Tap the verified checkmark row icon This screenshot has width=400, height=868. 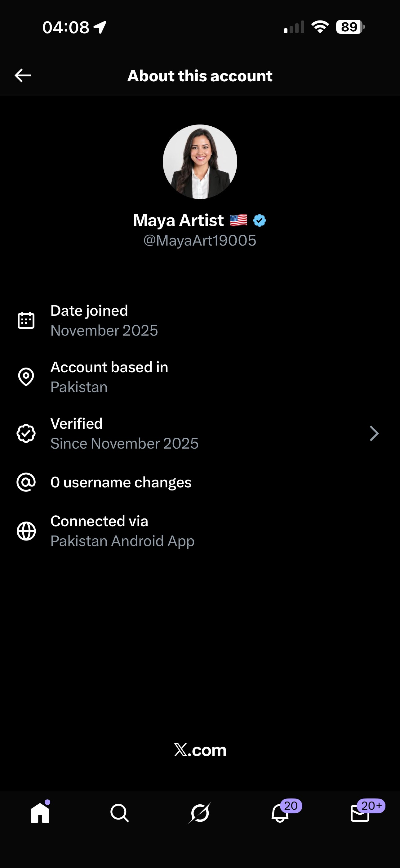point(26,433)
